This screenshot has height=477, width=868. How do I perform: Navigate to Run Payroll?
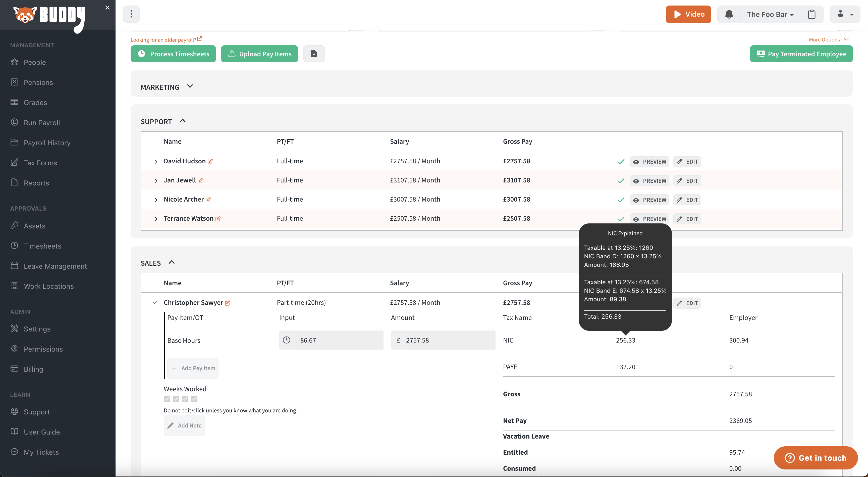point(42,123)
